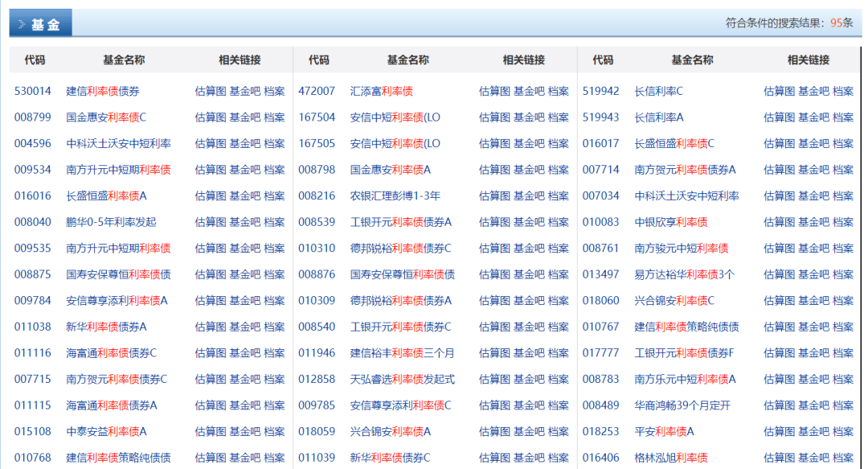The width and height of the screenshot is (868, 469).
Task: Open 农银汇理彭博1-3年 fund
Action: pos(395,195)
